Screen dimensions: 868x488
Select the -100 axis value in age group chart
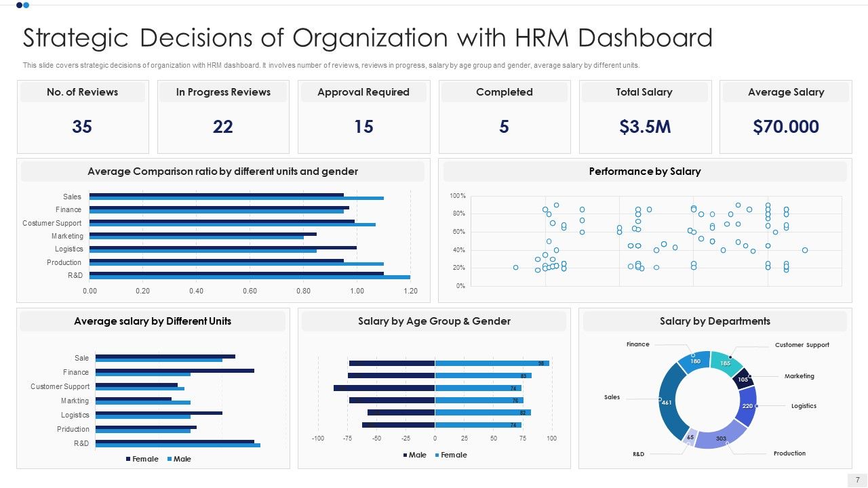[317, 439]
